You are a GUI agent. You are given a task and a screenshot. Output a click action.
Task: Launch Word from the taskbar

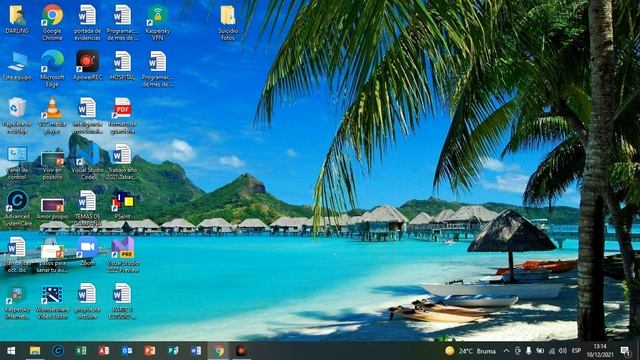196,351
